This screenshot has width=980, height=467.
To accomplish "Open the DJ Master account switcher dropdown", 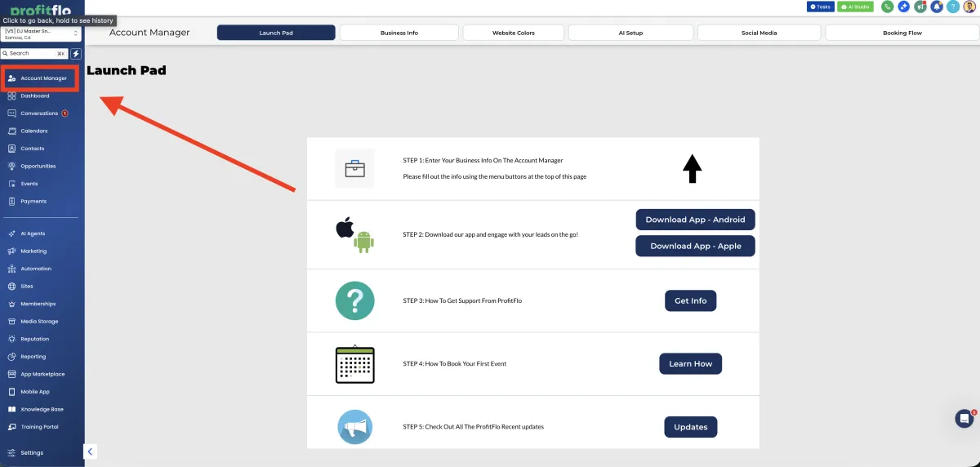I will coord(42,33).
